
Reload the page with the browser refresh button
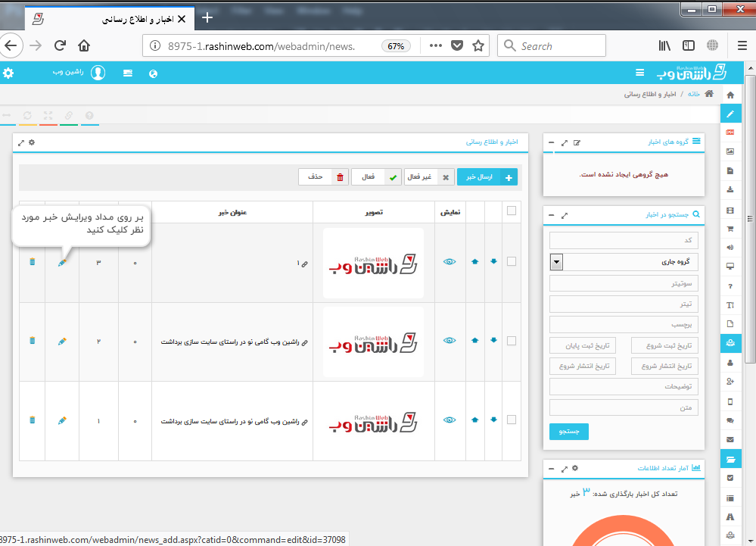(60, 46)
